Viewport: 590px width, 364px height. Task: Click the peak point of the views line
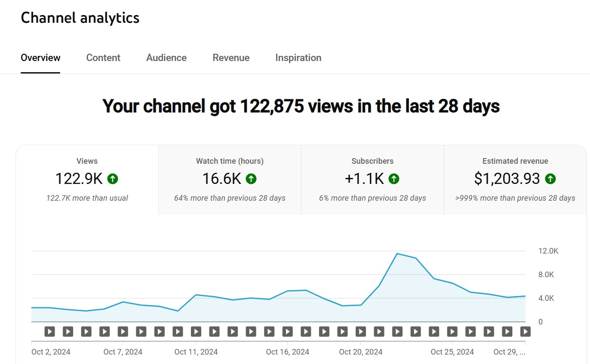point(397,254)
